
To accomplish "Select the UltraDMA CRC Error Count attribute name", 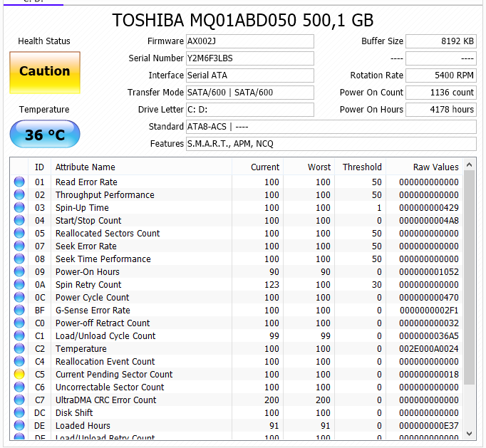I will point(105,400).
